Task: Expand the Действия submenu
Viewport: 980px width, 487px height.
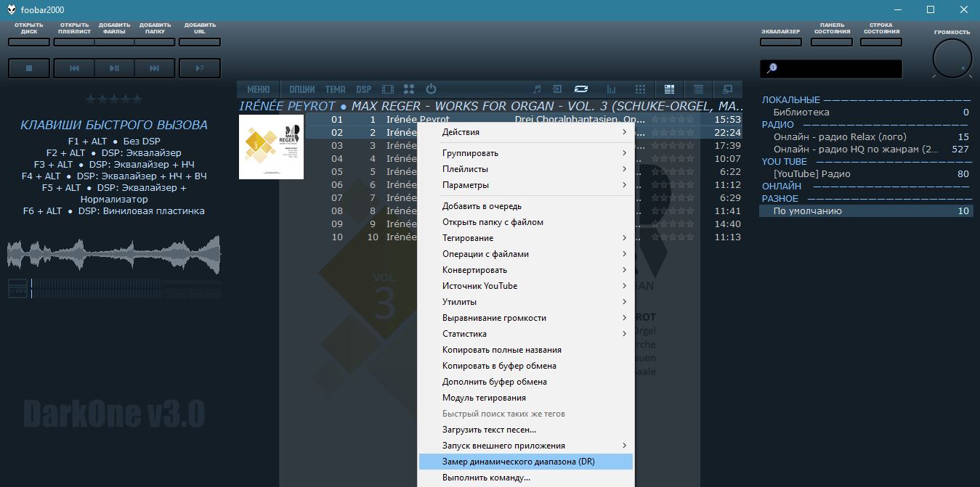Action: click(526, 132)
